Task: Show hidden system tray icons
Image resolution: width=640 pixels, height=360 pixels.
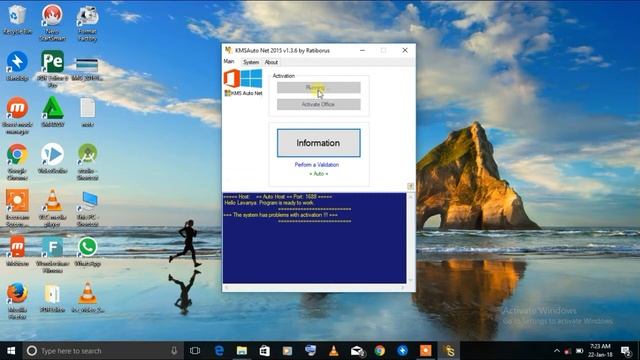Action: 557,351
